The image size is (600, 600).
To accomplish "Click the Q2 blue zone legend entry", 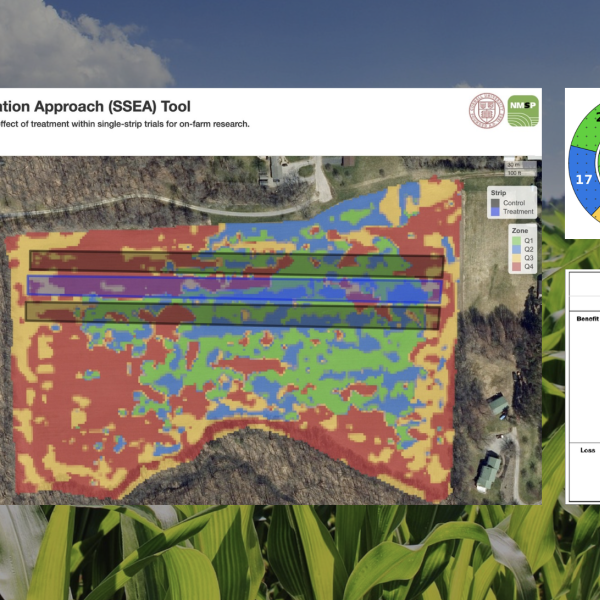I will coord(523,249).
